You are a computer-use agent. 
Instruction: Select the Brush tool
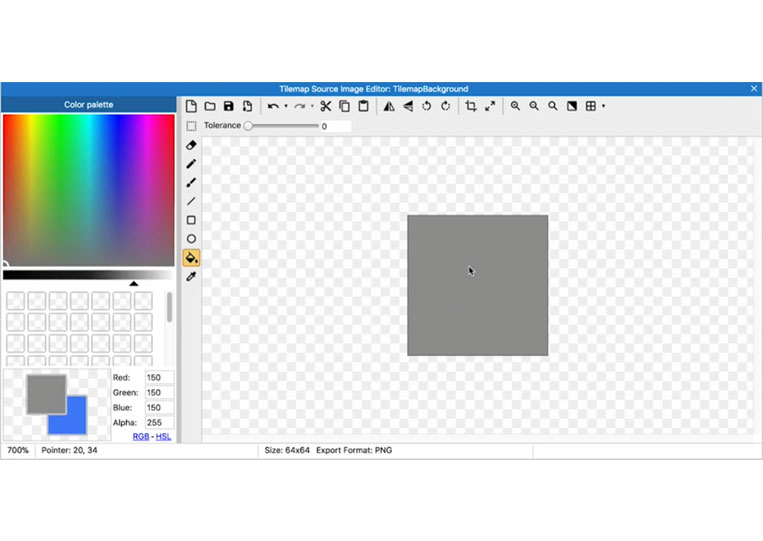(x=191, y=182)
